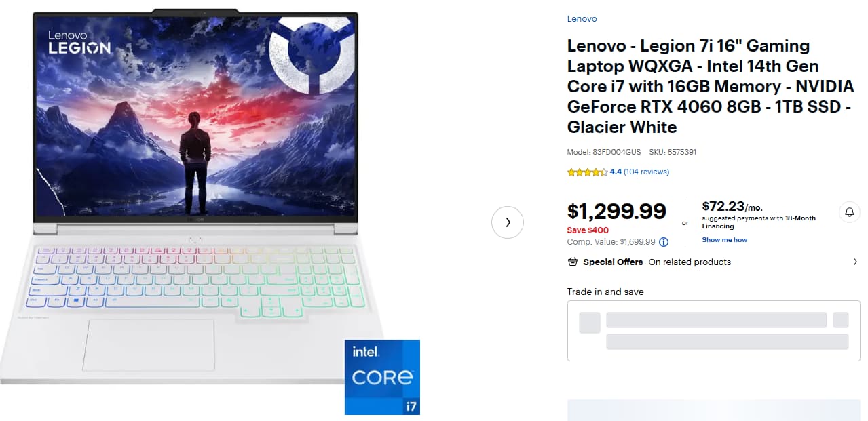This screenshot has height=421, width=868.
Task: Click the Special Offers on related products row
Action: point(713,262)
